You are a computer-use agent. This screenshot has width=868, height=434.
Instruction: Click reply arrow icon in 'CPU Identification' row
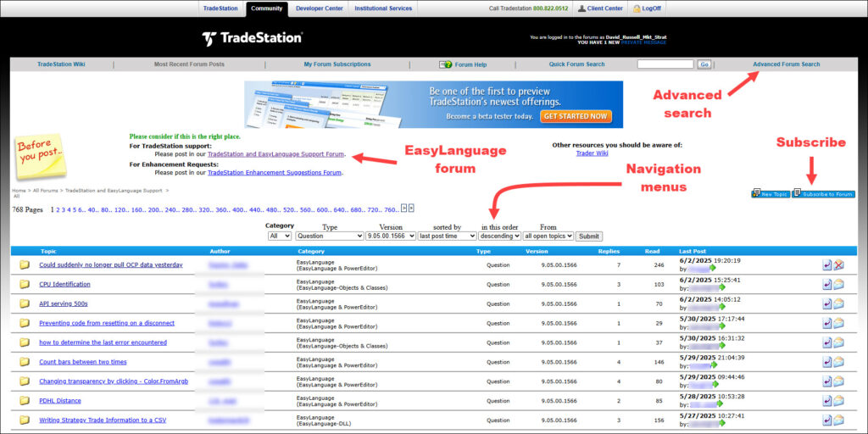pos(827,285)
